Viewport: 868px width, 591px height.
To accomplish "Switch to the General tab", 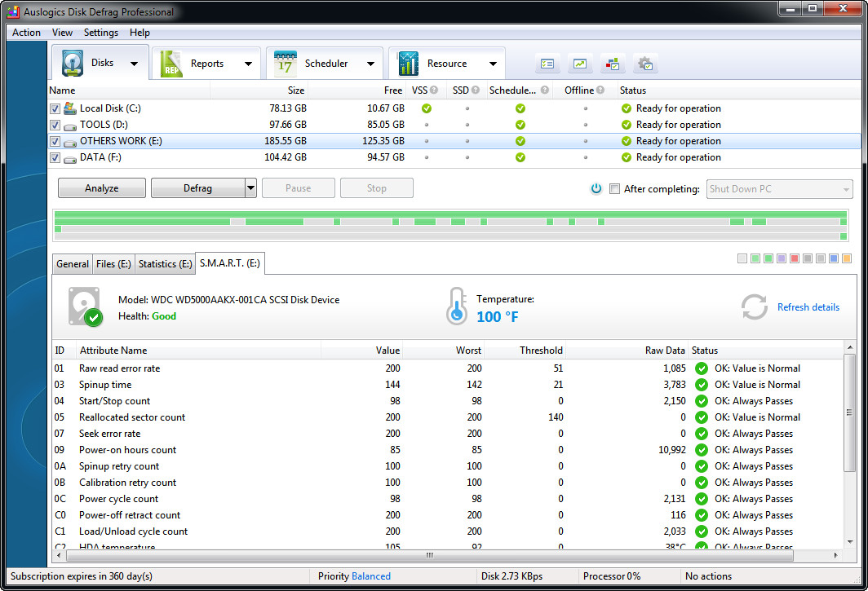I will [x=73, y=264].
